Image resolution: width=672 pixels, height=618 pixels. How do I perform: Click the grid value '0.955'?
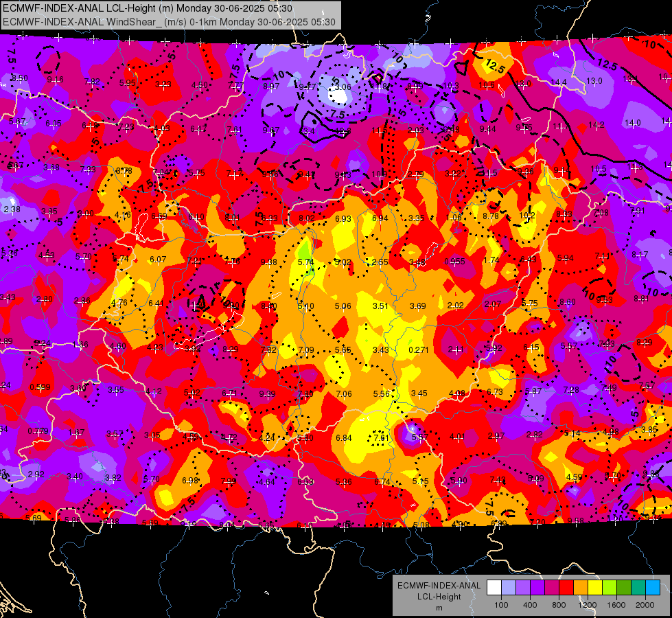click(454, 261)
